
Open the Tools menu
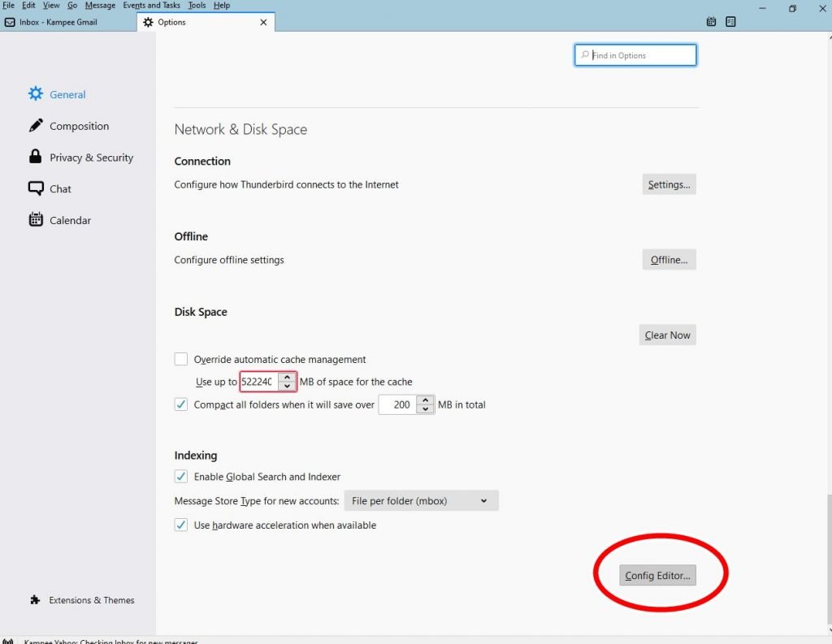(x=197, y=6)
